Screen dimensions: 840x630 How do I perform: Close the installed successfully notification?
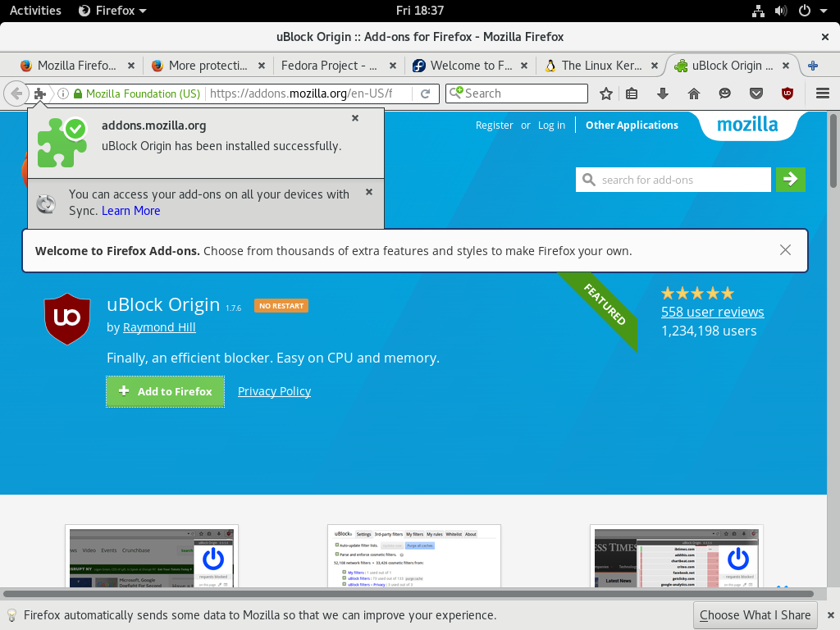(355, 118)
